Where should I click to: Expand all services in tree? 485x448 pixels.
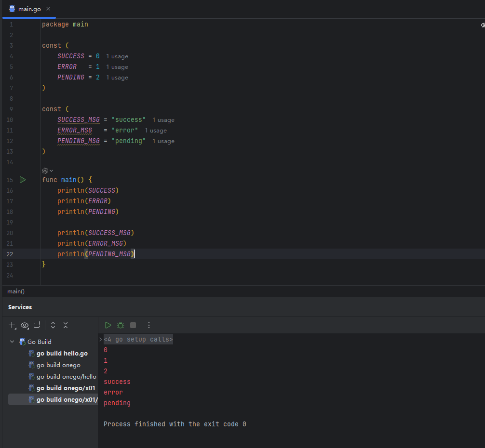coord(53,325)
